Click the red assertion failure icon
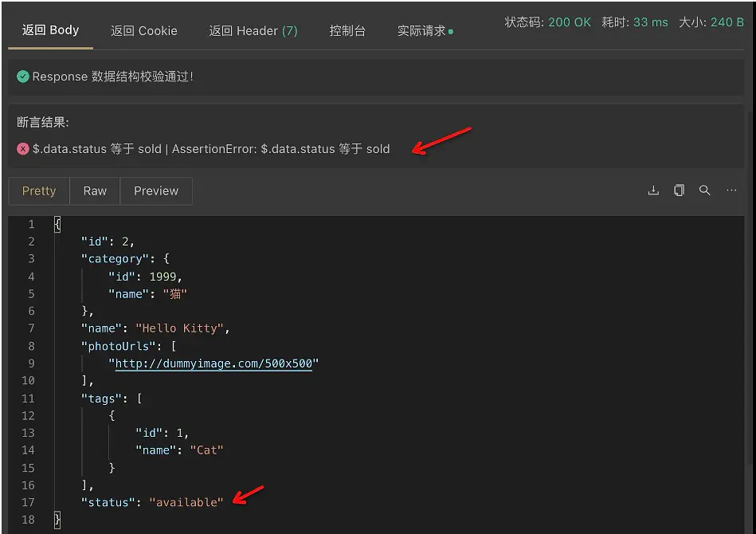This screenshot has height=534, width=756. click(x=22, y=148)
